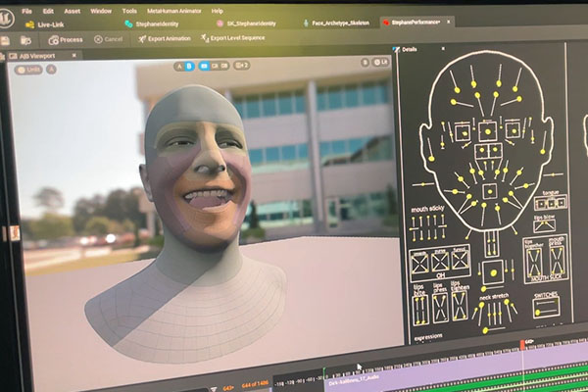The image size is (588, 392).
Task: Click the red timeline playhead marker
Action: 522,344
